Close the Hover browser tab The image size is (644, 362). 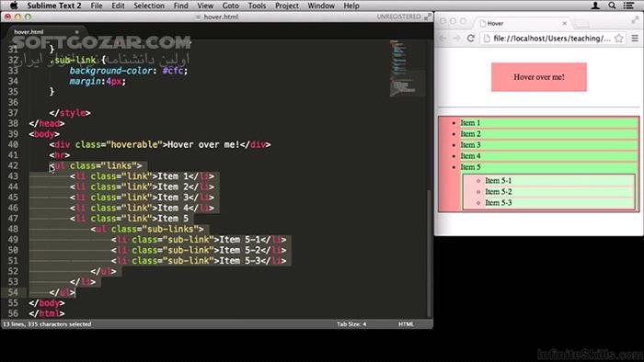coord(565,23)
